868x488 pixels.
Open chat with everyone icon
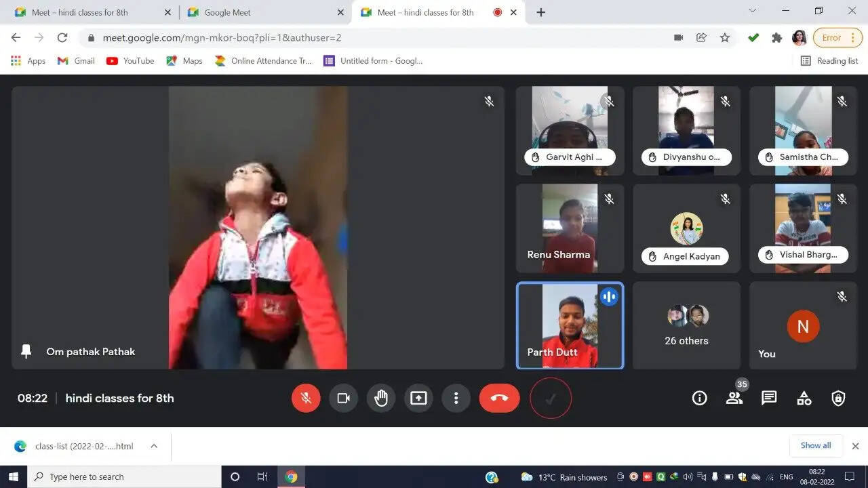pos(769,398)
